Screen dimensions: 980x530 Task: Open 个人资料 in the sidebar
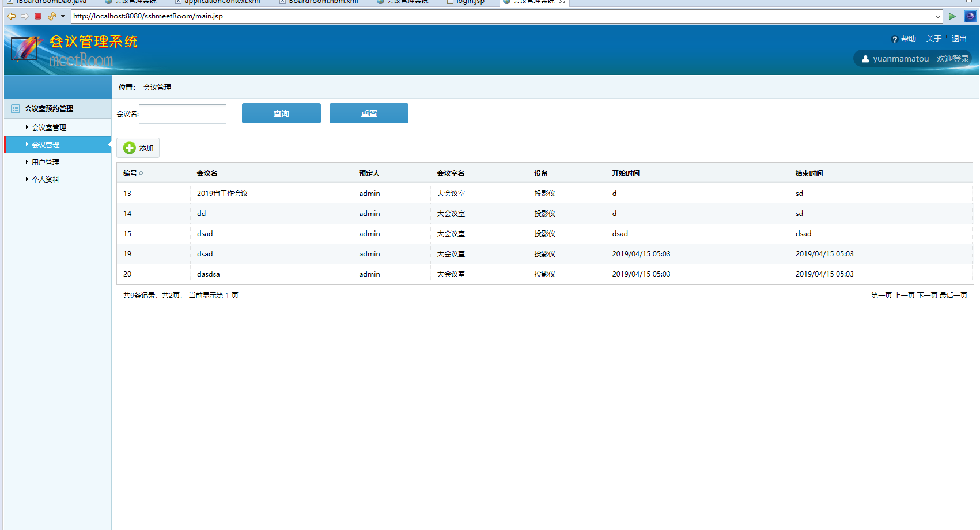(46, 179)
